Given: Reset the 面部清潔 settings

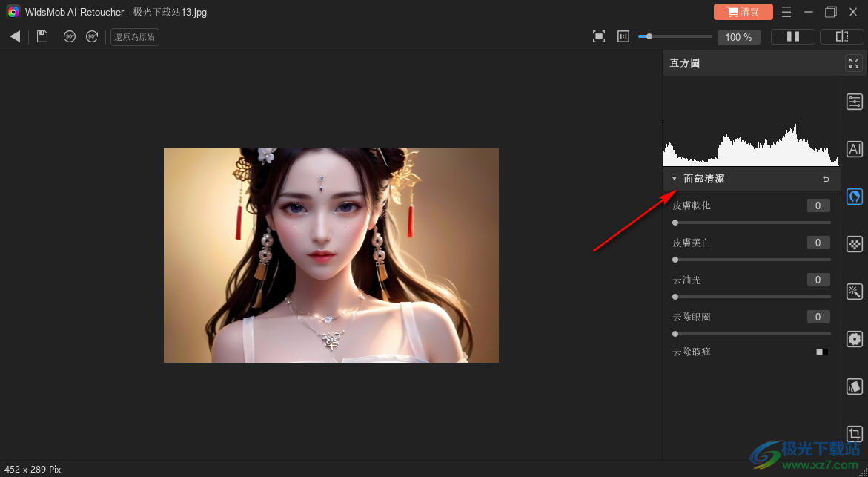Looking at the screenshot, I should click(825, 179).
